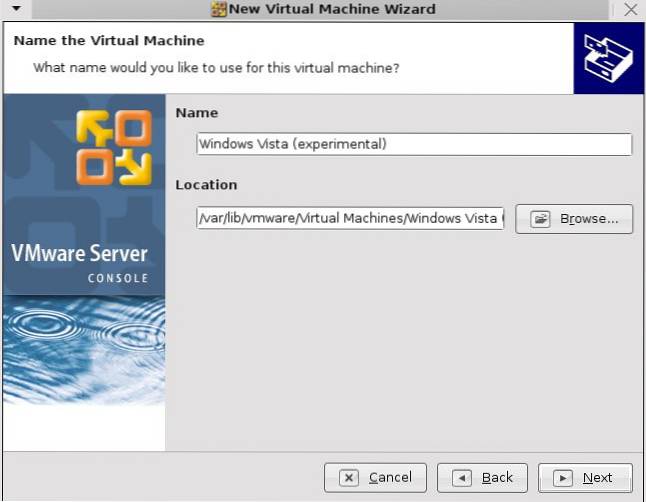Click the "Name the Virtual Machine" heading

coord(108,41)
